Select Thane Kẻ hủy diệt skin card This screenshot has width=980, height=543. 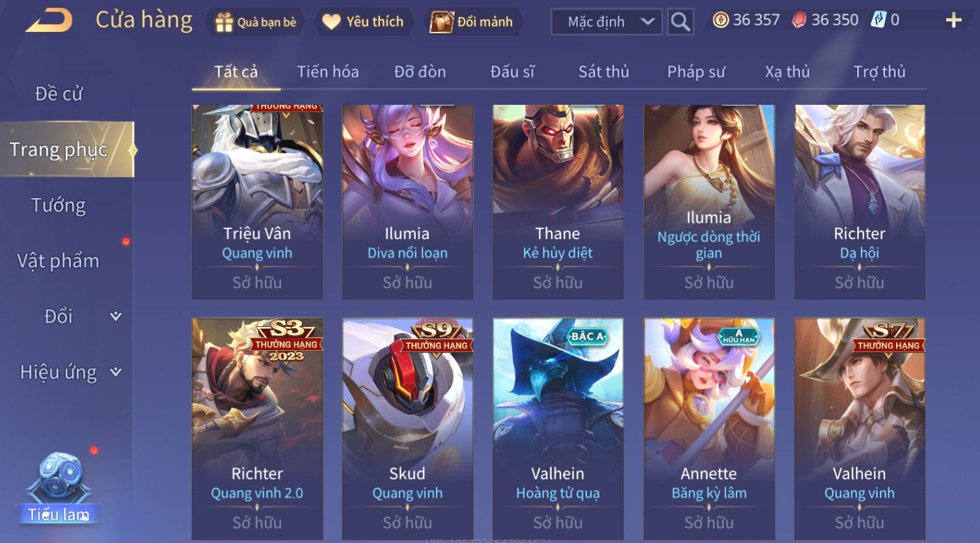(558, 202)
